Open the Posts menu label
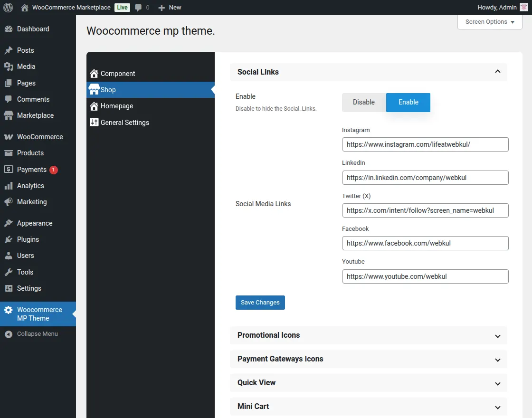Viewport: 532px width, 418px height. coord(26,50)
